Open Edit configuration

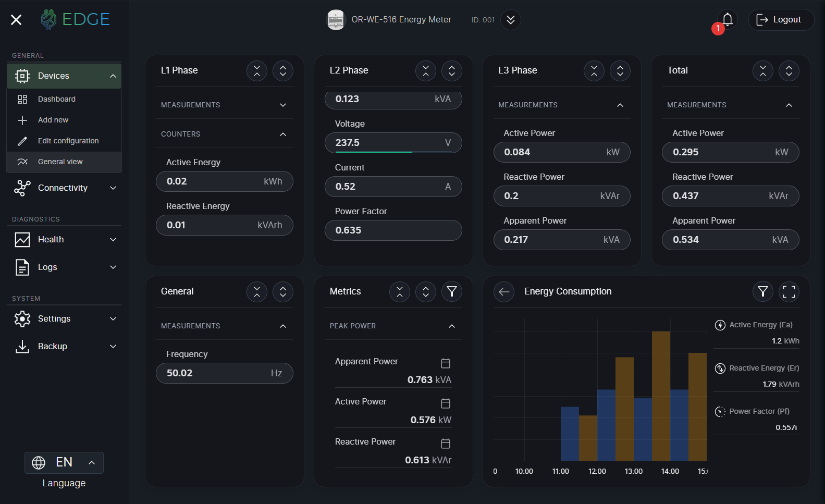point(64,141)
